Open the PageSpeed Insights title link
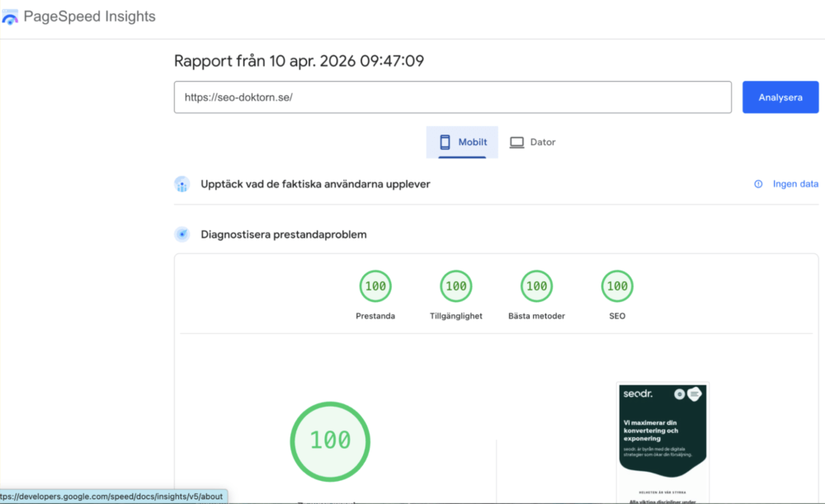 coord(89,16)
